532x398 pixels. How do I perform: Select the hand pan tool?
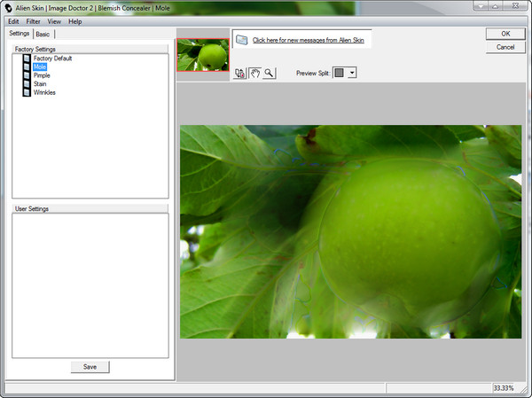pos(254,73)
